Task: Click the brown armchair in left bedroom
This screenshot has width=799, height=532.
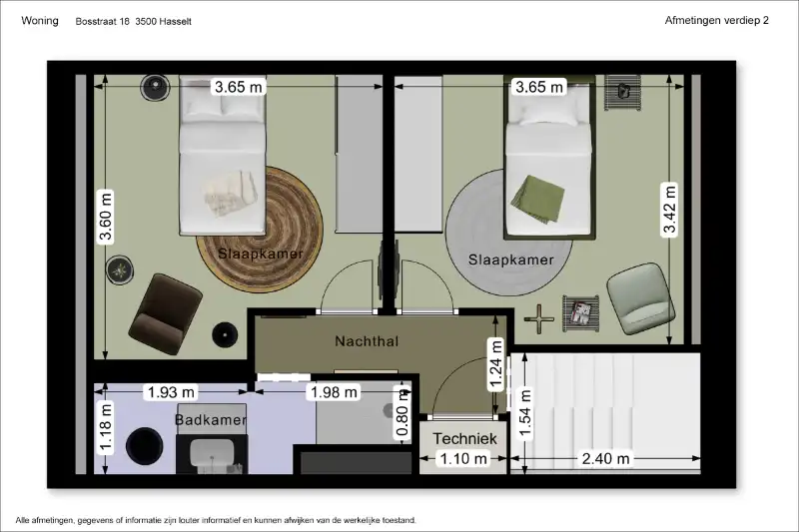Action: click(165, 314)
